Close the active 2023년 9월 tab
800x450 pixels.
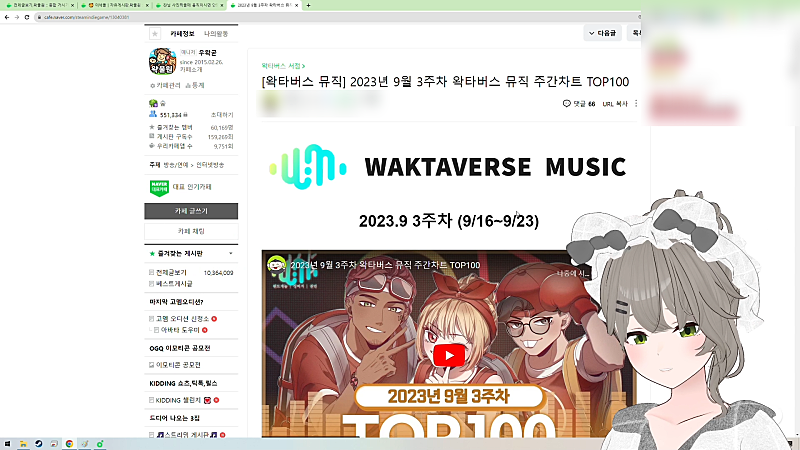[x=296, y=5]
